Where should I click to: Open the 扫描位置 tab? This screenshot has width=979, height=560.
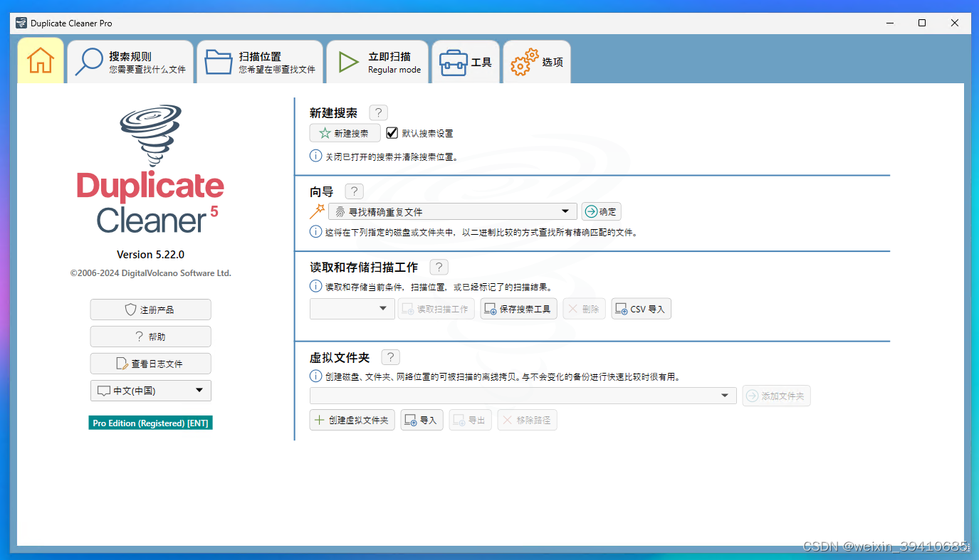(260, 63)
